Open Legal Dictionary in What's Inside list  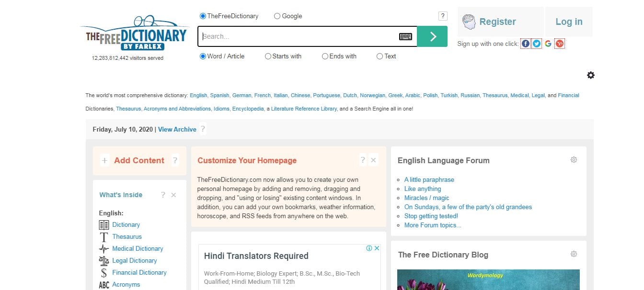click(134, 261)
